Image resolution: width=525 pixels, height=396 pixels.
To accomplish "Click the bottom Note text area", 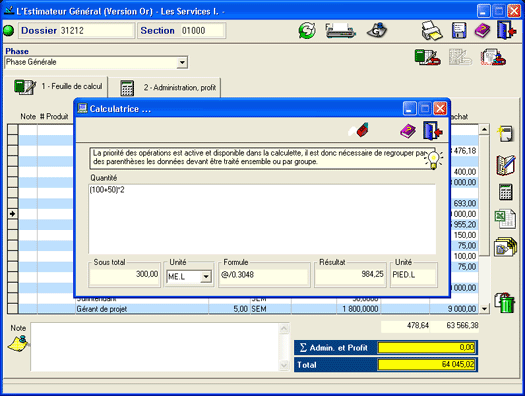I will (x=155, y=347).
